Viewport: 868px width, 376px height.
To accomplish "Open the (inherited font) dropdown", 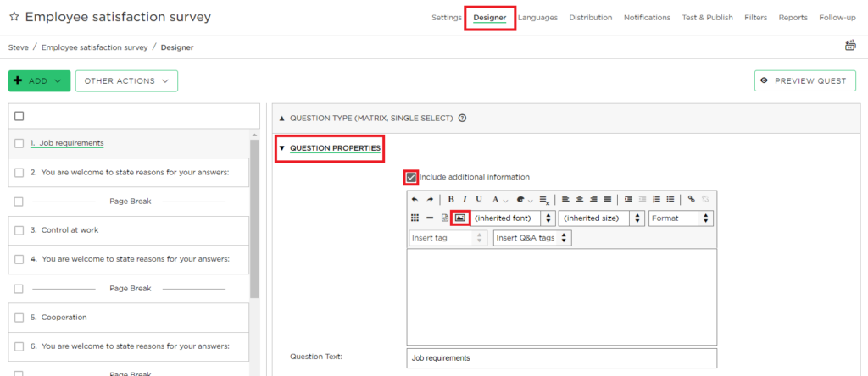I will coord(513,218).
